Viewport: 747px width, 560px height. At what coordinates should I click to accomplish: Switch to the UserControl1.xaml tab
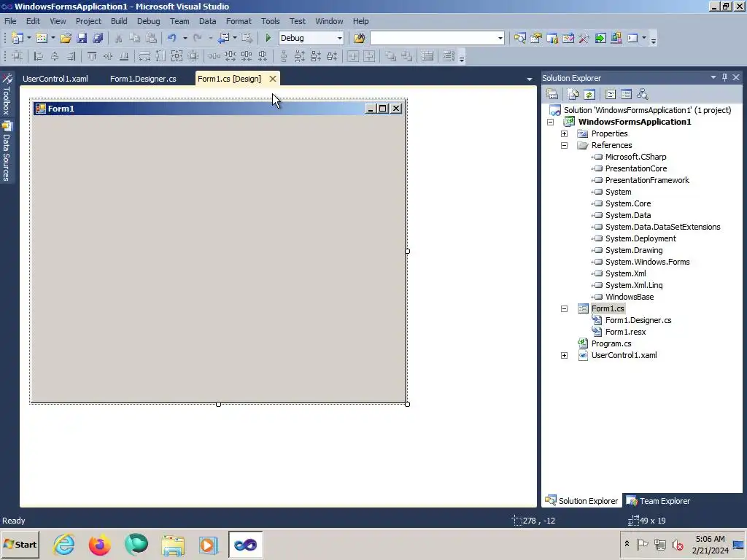55,79
